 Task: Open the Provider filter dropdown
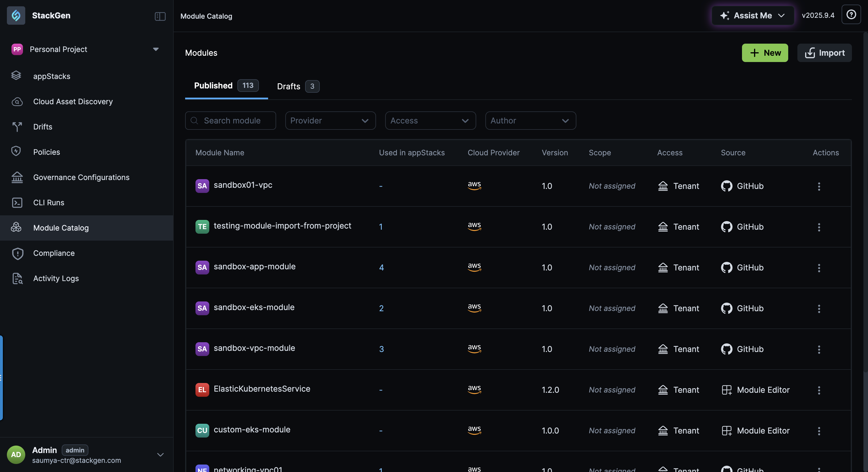pos(330,121)
